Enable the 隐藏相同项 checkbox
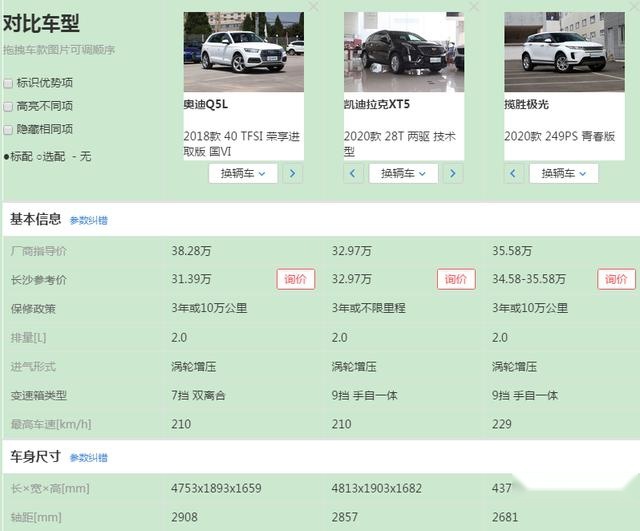The width and height of the screenshot is (640, 531). pyautogui.click(x=8, y=130)
